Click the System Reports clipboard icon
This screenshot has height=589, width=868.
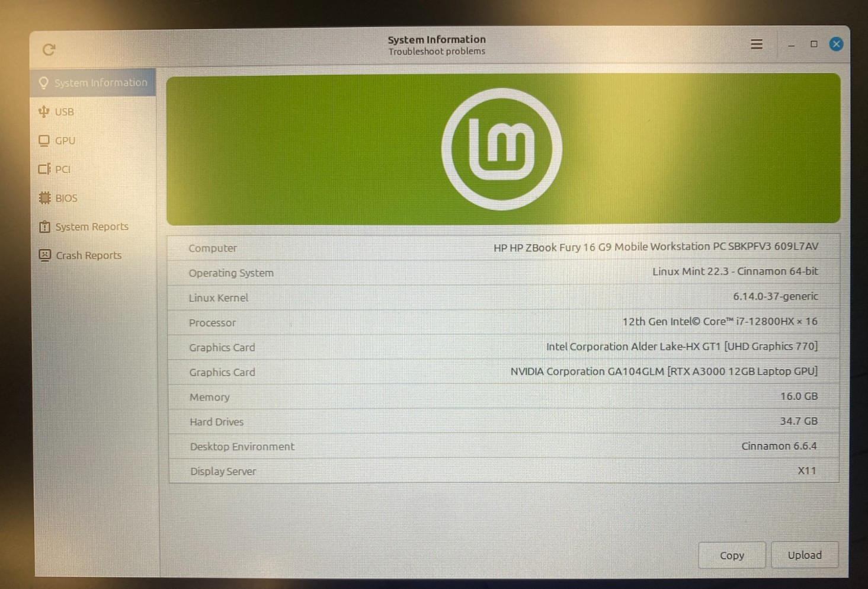[x=44, y=226]
